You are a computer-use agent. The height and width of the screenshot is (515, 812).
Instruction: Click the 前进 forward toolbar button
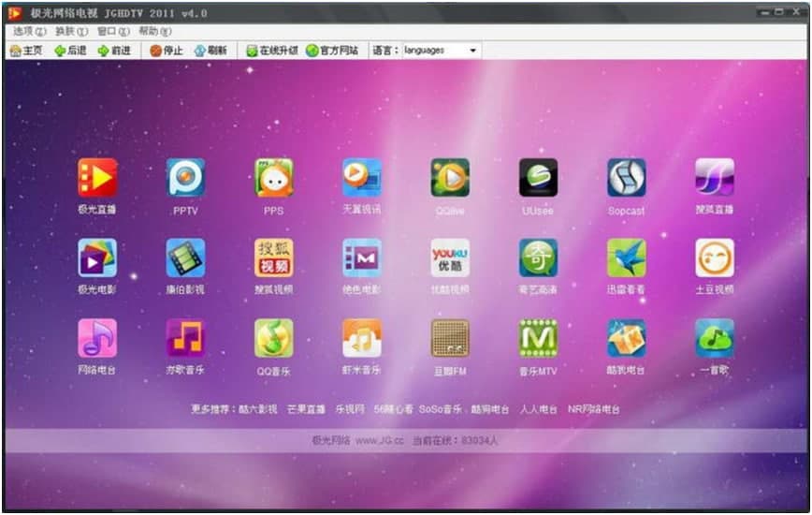pyautogui.click(x=114, y=51)
